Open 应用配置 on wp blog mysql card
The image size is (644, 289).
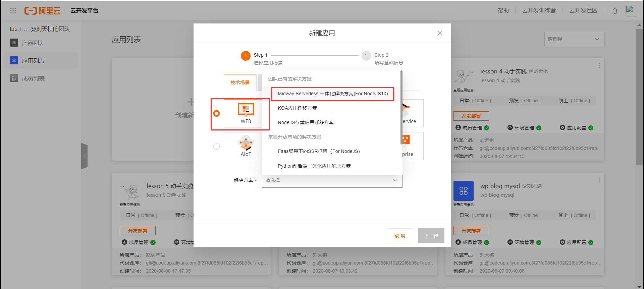(x=577, y=242)
